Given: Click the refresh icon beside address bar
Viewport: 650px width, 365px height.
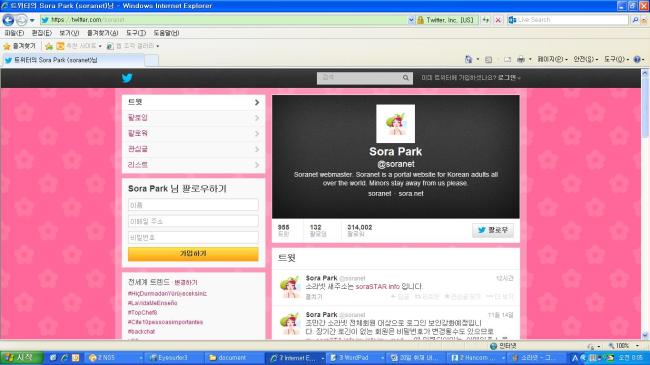Looking at the screenshot, I should coord(485,19).
